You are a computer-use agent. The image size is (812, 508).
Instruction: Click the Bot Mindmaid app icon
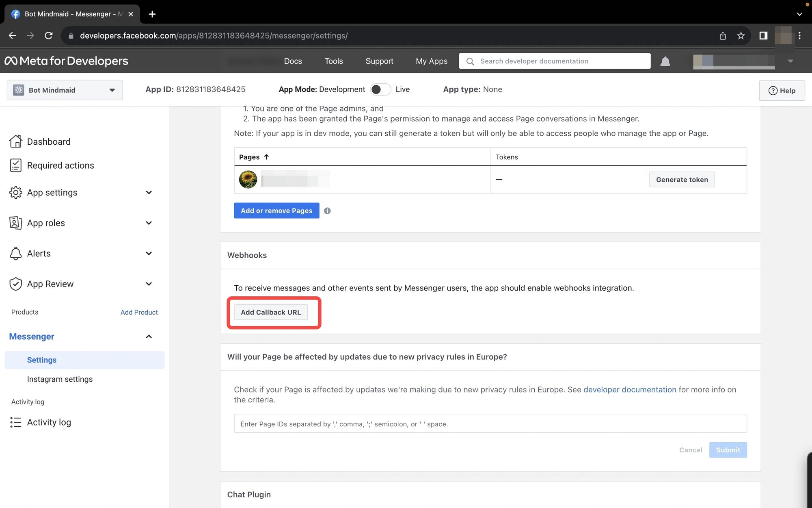[x=19, y=90]
